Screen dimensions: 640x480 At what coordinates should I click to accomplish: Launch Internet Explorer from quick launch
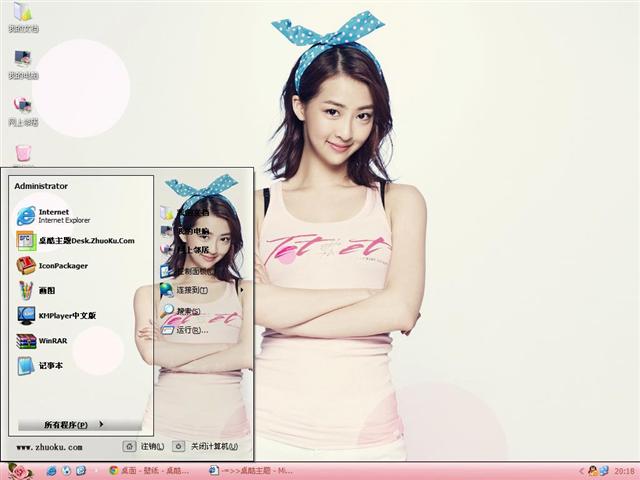pyautogui.click(x=51, y=471)
